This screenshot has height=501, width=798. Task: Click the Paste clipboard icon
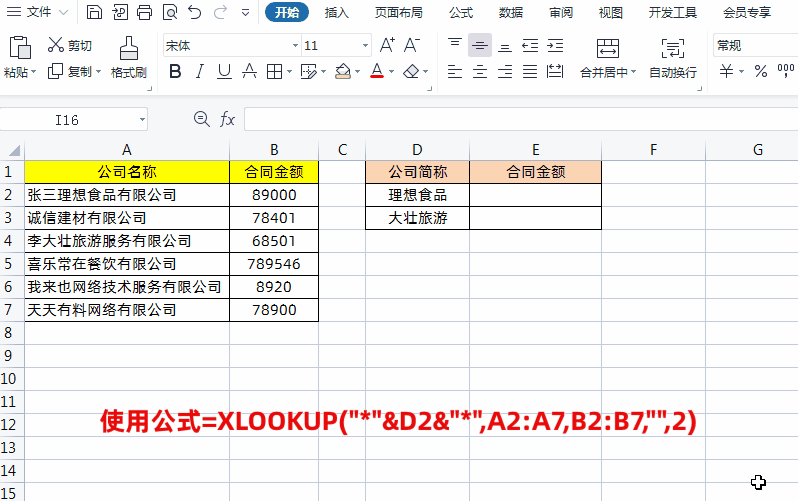[x=20, y=48]
